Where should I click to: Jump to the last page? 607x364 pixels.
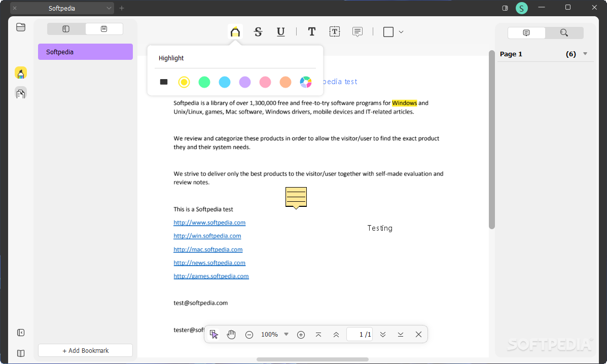tap(401, 335)
